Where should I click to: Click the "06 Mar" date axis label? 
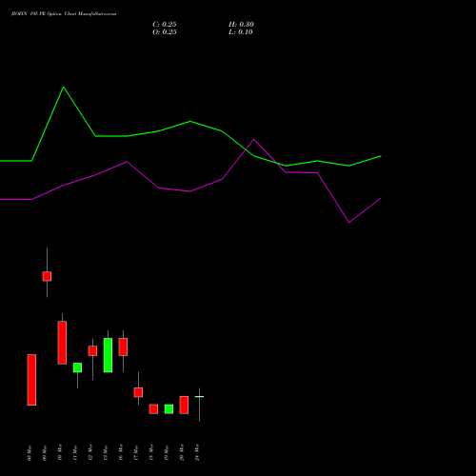click(x=30, y=453)
